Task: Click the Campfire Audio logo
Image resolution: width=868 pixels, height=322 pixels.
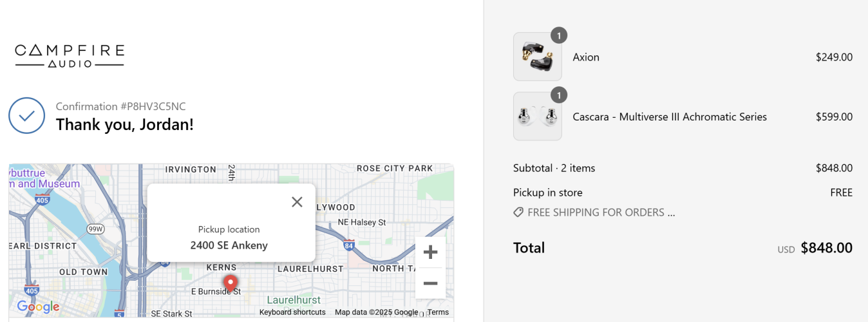Action: coord(70,56)
